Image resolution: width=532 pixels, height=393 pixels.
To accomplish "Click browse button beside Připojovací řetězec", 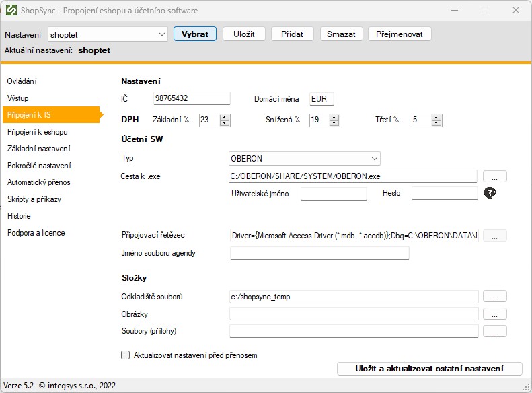I will click(x=495, y=236).
